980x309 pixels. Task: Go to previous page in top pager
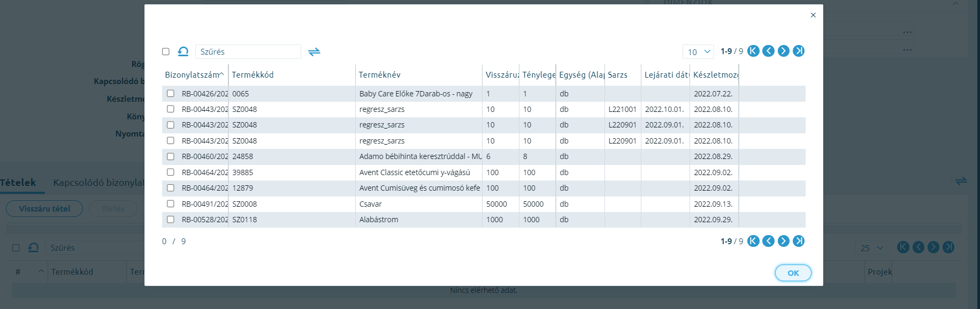point(768,51)
